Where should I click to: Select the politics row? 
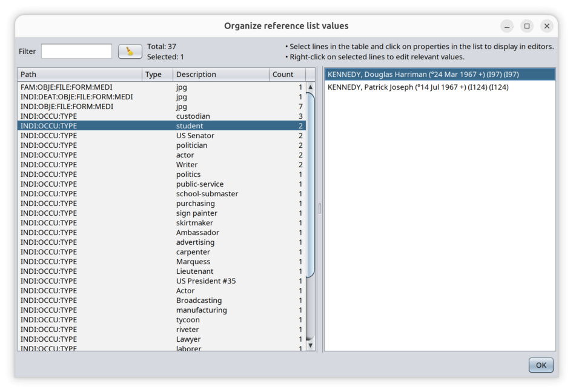(x=162, y=174)
